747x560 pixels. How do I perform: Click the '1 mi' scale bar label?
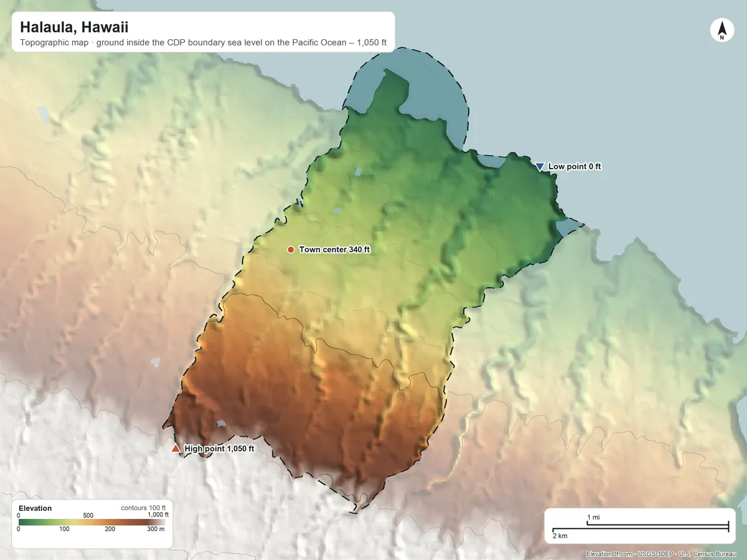pyautogui.click(x=593, y=518)
